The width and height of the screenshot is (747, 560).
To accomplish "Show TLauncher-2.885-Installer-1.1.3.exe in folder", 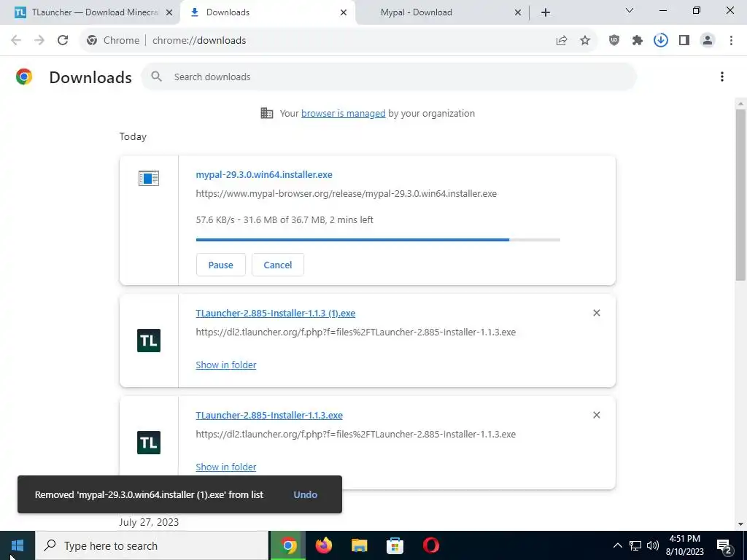I will 226,467.
